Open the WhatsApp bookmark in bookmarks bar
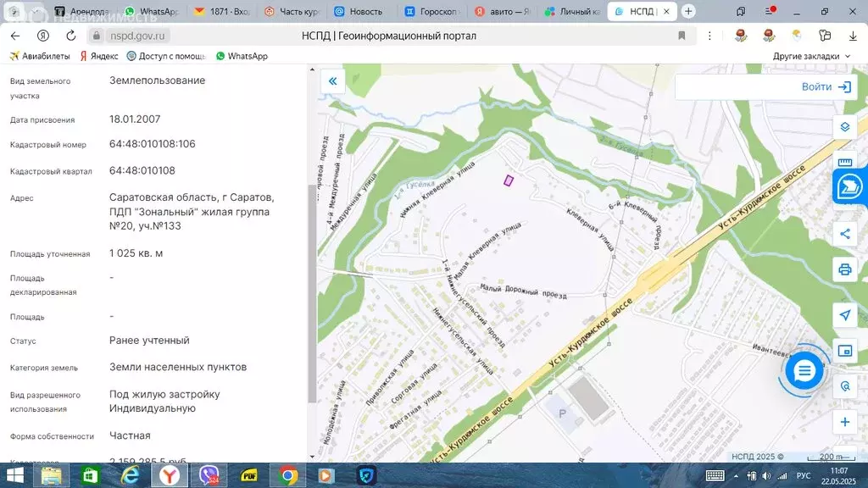Image resolution: width=868 pixels, height=488 pixels. [x=242, y=56]
